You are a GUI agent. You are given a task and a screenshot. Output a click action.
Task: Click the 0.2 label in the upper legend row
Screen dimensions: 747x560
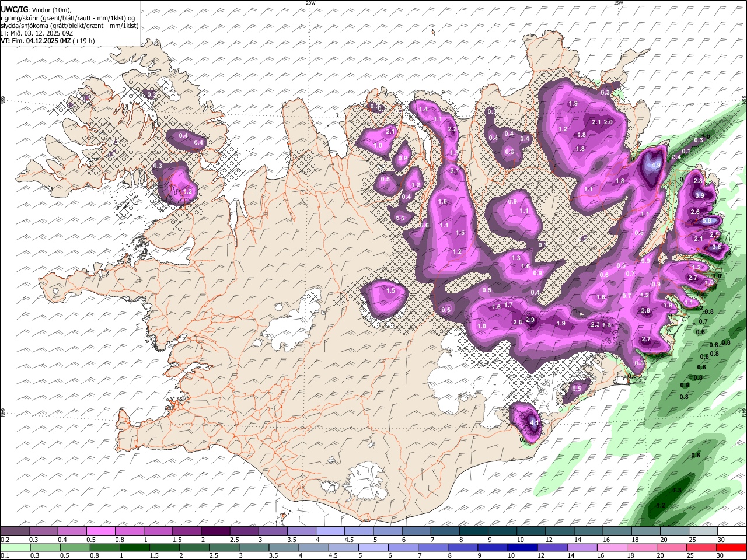click(5, 540)
